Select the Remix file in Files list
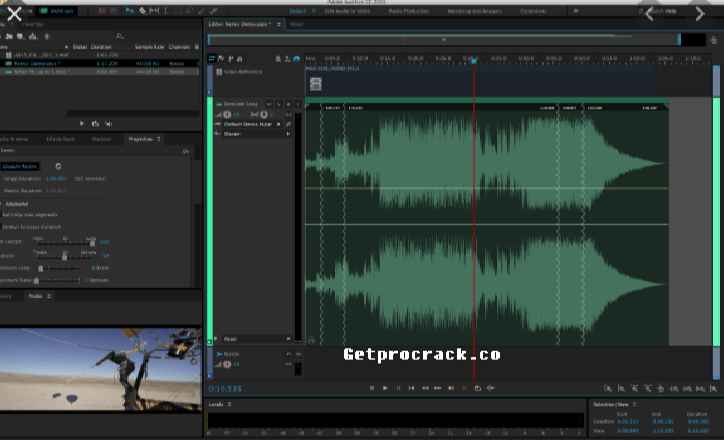Screen dimensions: 724x440 40,62
